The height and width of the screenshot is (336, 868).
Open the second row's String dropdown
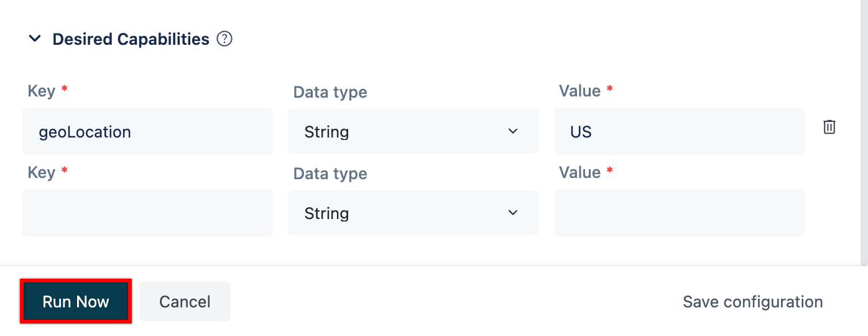413,213
